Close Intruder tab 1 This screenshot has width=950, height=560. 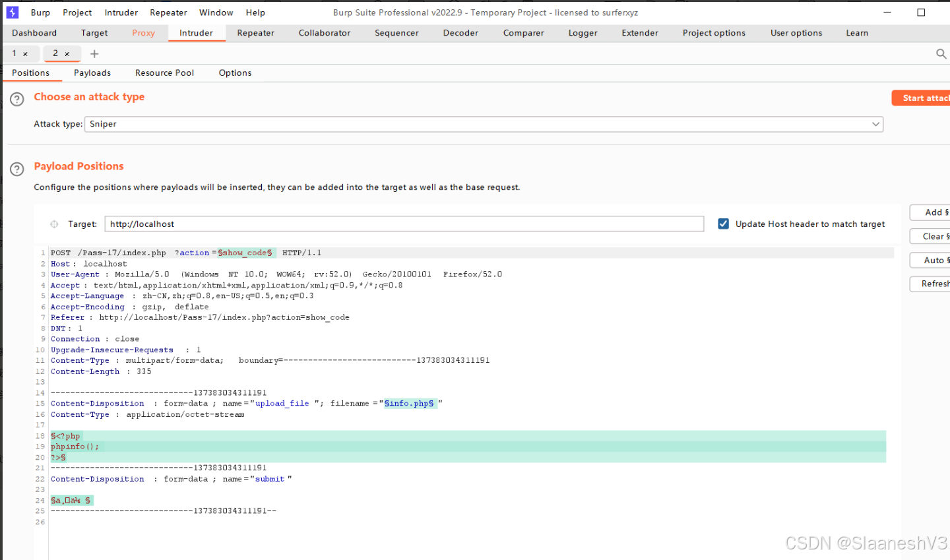point(26,54)
